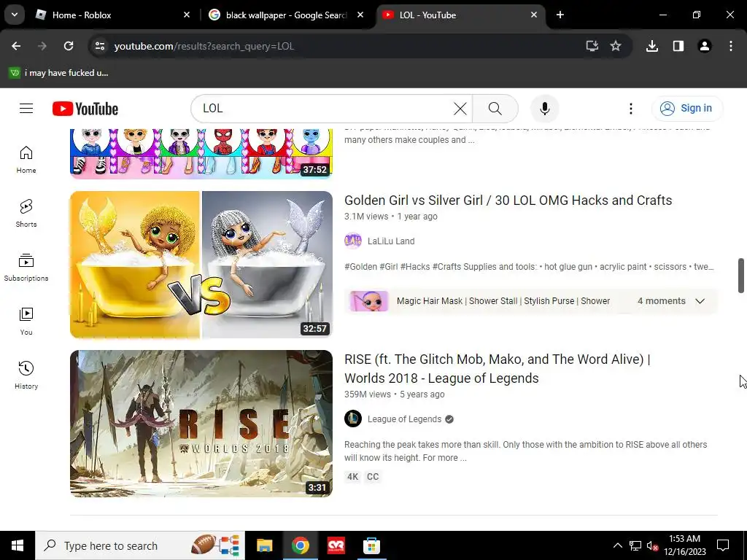The image size is (747, 560).
Task: Clear the LOL search text with X
Action: pyautogui.click(x=460, y=109)
